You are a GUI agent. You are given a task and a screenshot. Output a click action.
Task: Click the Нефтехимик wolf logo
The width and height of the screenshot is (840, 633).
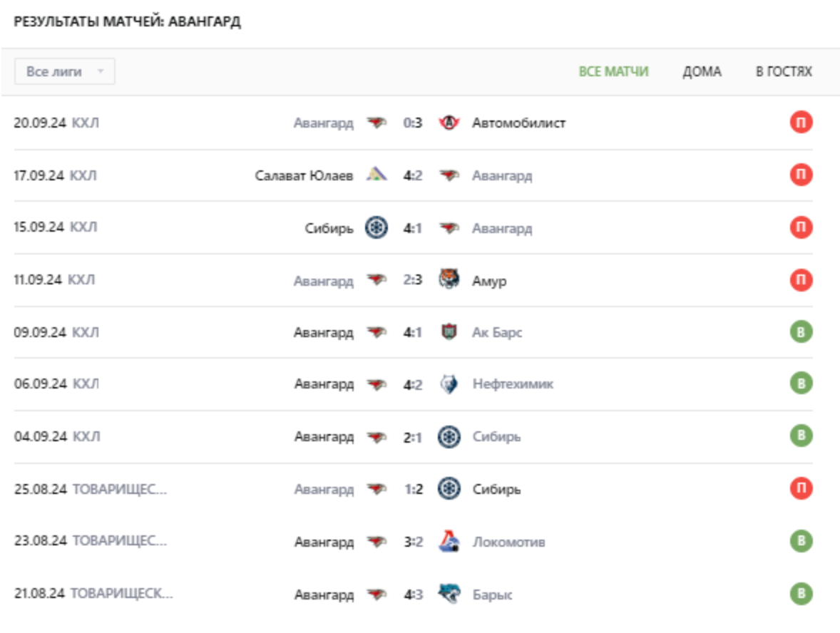click(x=449, y=385)
